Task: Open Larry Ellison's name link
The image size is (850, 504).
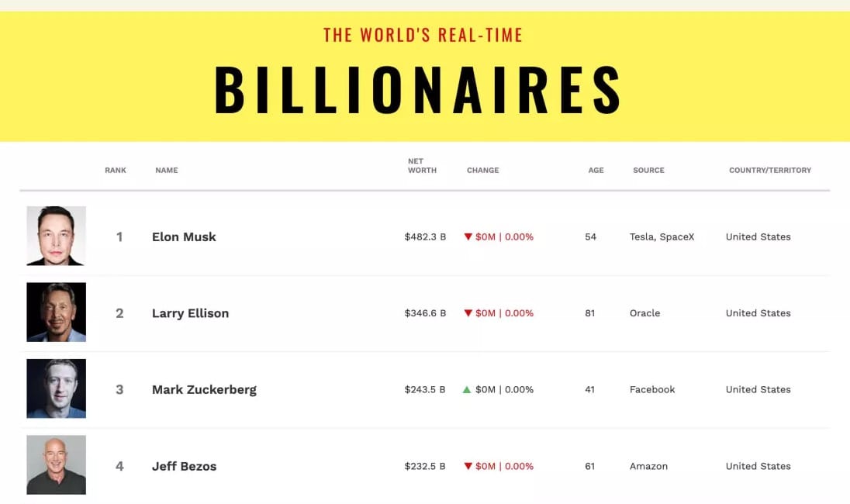Action: click(190, 313)
